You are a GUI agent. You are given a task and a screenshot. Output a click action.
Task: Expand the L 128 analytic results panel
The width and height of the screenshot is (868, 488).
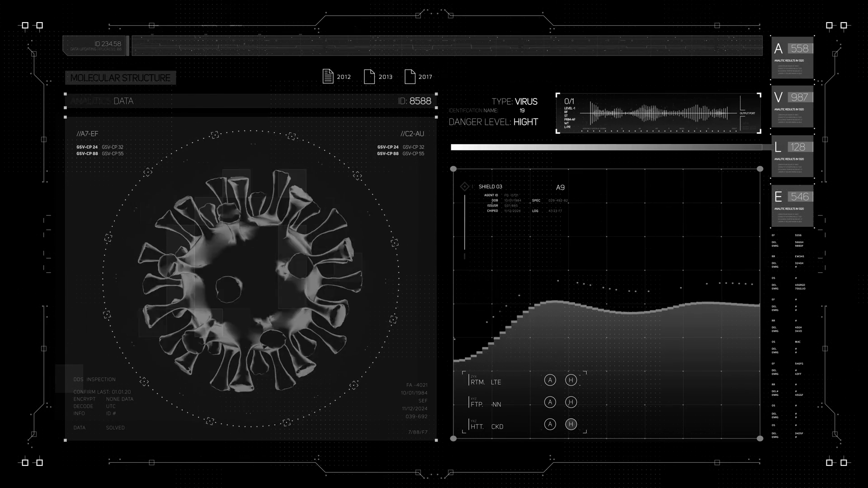(x=793, y=156)
